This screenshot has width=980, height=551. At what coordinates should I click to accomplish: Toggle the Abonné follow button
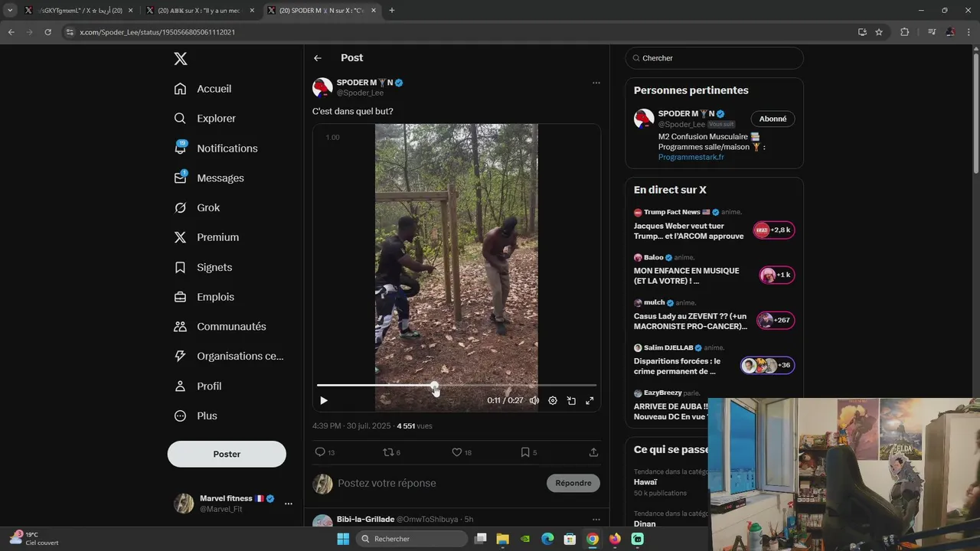pyautogui.click(x=773, y=119)
